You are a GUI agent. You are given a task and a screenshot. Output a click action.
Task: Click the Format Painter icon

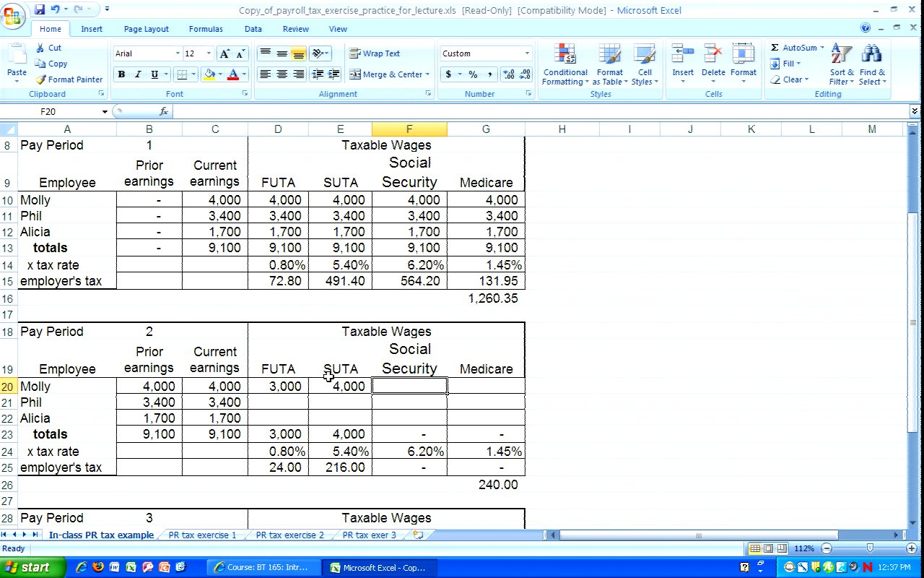(41, 79)
